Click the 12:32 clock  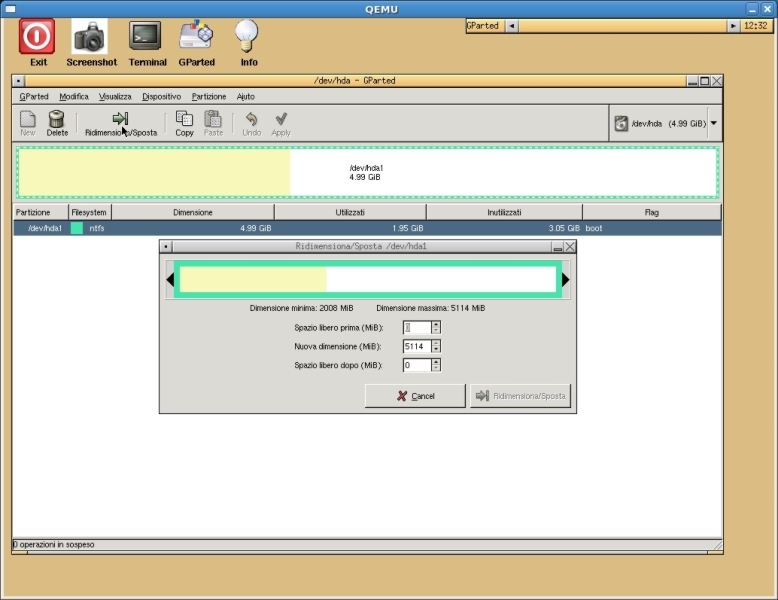click(756, 26)
